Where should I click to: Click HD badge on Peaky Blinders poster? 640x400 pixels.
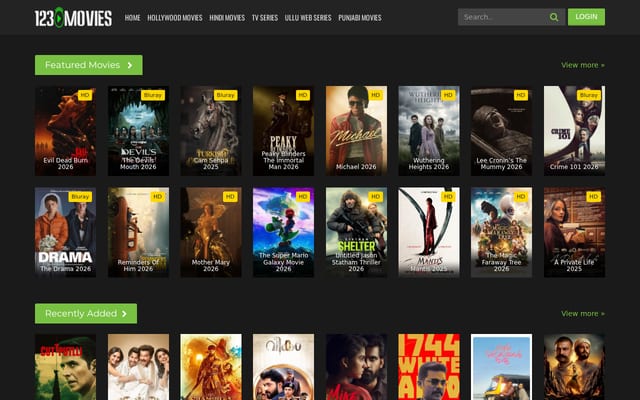[x=303, y=95]
